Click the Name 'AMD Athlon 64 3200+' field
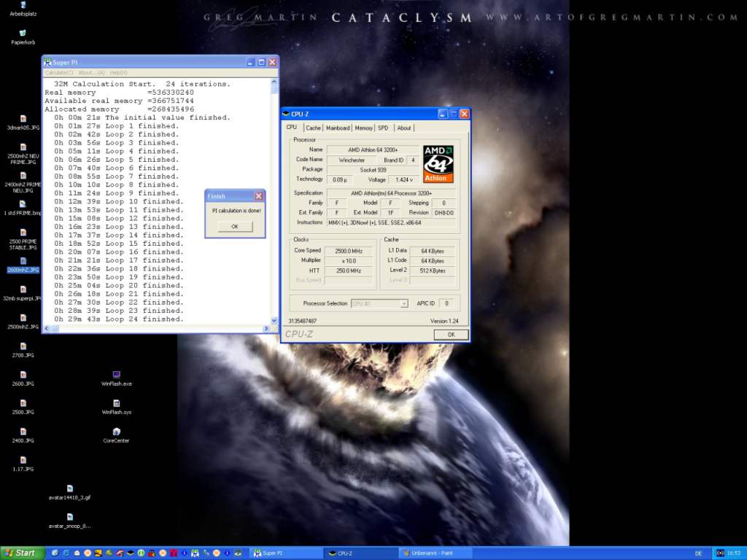The height and width of the screenshot is (560, 747). pyautogui.click(x=373, y=150)
